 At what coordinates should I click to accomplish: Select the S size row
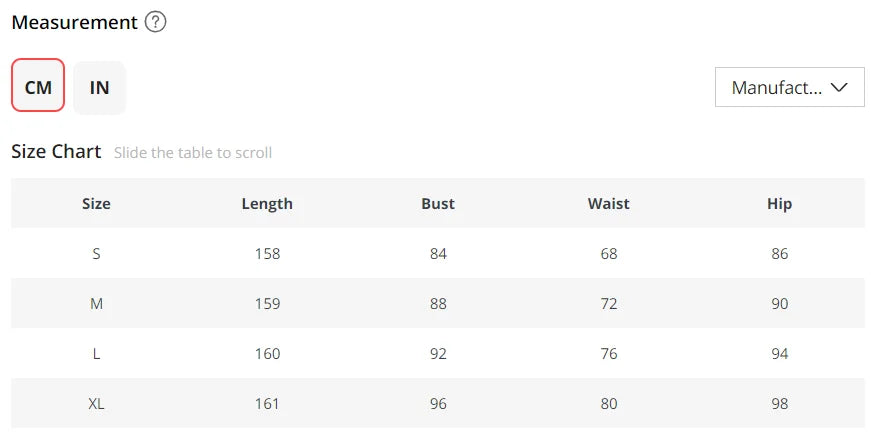[438, 253]
